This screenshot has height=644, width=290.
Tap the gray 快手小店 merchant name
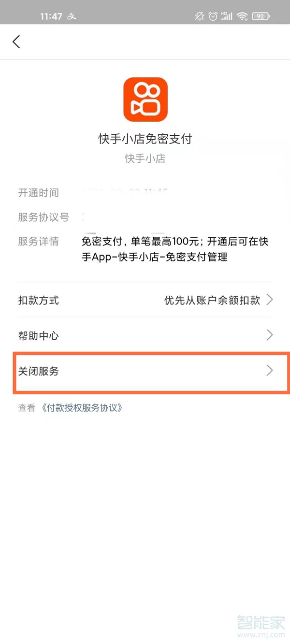145,158
